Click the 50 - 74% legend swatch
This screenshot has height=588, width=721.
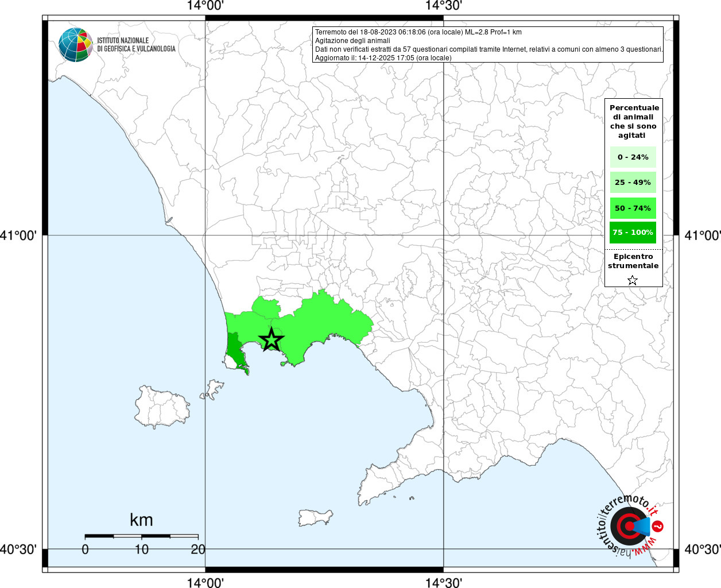tap(633, 208)
